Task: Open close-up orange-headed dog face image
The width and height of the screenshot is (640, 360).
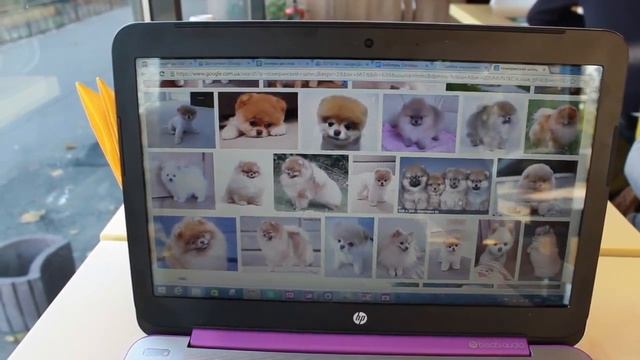Action: tap(339, 122)
